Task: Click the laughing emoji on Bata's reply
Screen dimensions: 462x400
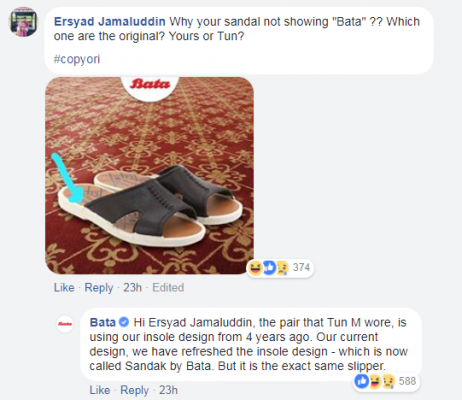Action: click(x=374, y=381)
